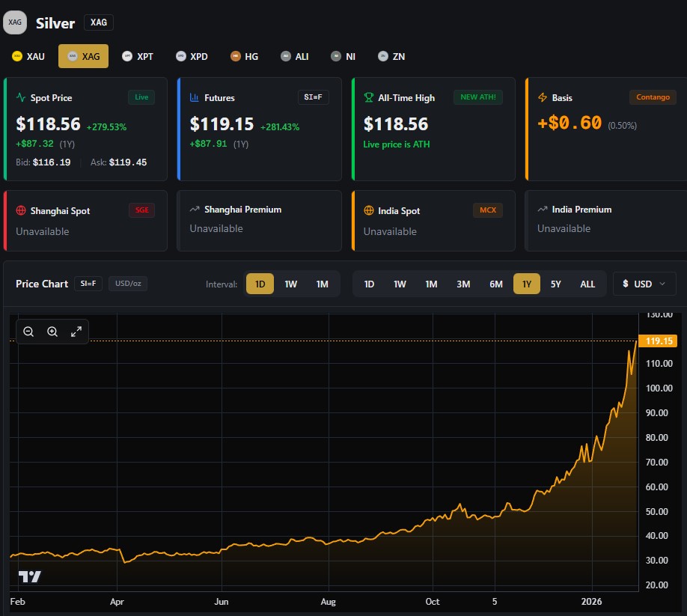Switch to the XAU gold tab
The width and height of the screenshot is (687, 616).
click(28, 57)
